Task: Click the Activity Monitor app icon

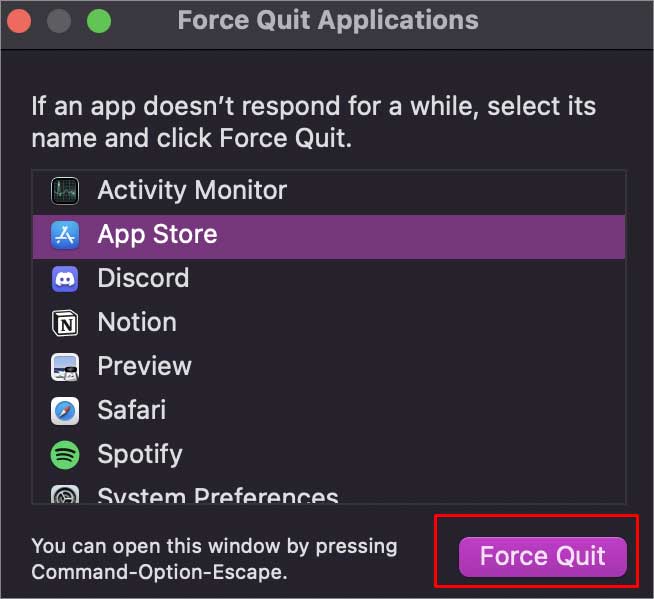Action: [65, 191]
